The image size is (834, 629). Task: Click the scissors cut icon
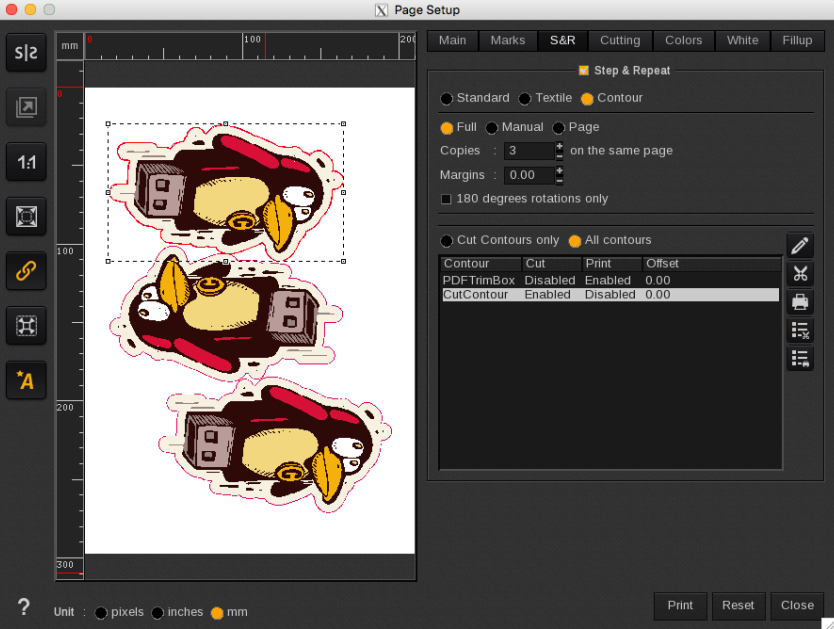[800, 274]
